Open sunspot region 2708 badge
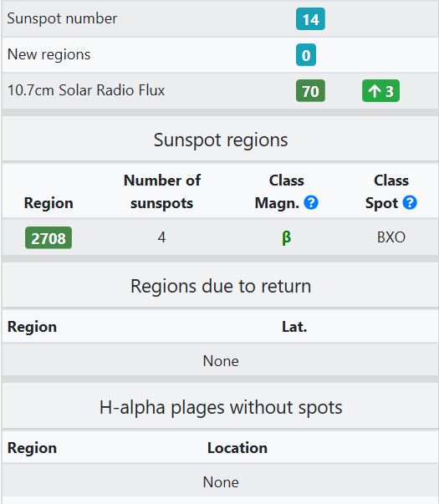439x504 pixels. [48, 238]
